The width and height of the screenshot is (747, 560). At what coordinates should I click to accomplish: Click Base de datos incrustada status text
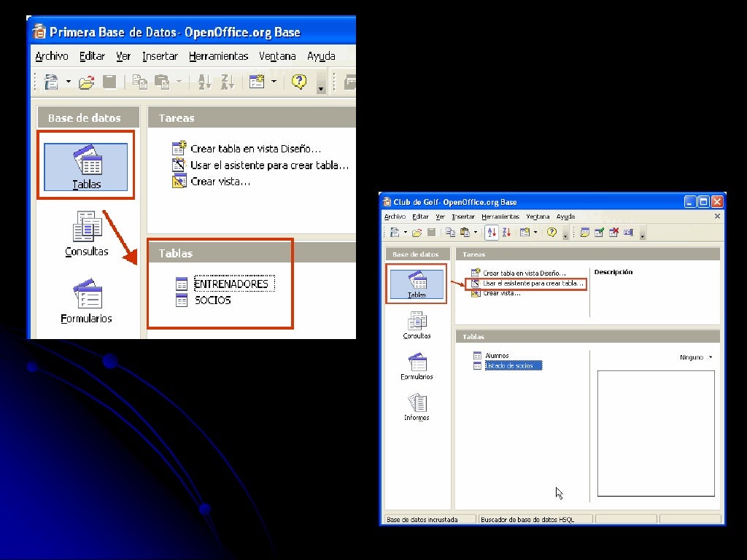422,519
